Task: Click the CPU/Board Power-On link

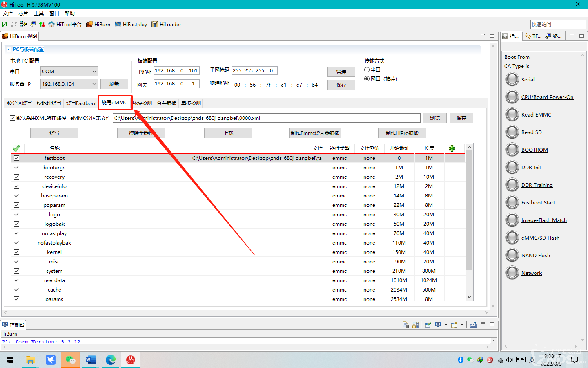Action: 547,97
